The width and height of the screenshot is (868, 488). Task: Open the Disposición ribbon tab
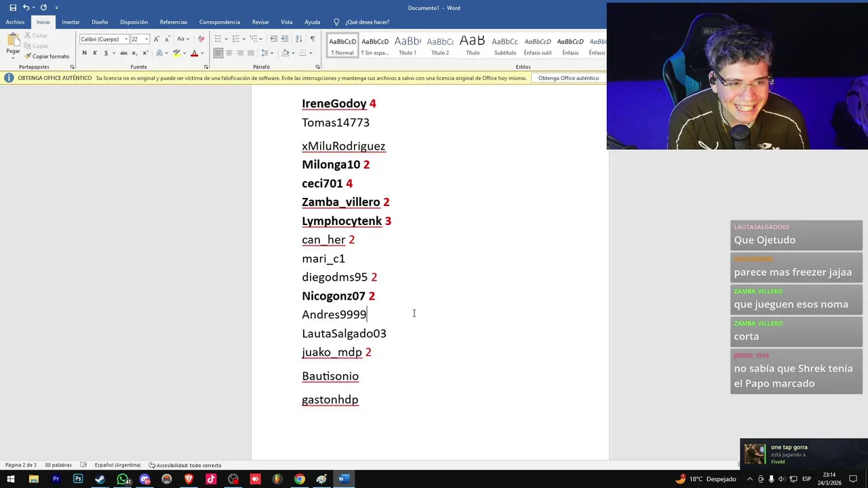click(134, 22)
